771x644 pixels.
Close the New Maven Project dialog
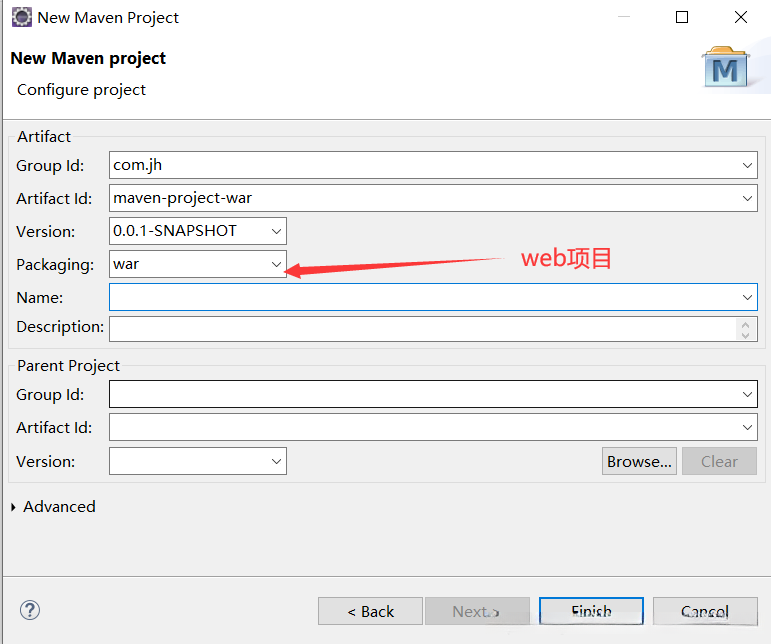(741, 17)
